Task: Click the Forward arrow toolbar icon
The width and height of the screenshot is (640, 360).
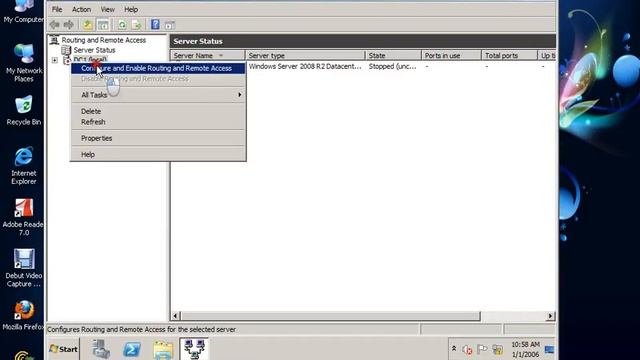Action: click(x=69, y=25)
